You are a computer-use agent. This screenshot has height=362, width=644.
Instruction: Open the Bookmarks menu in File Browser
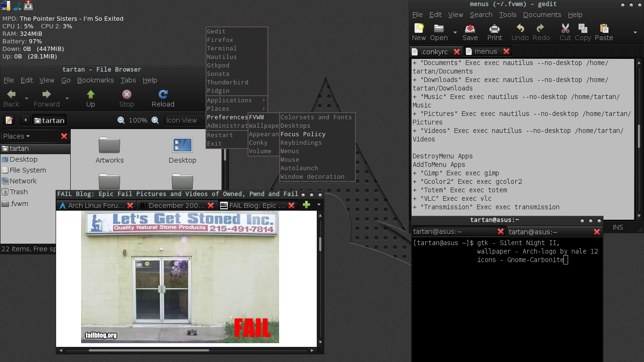tap(95, 80)
